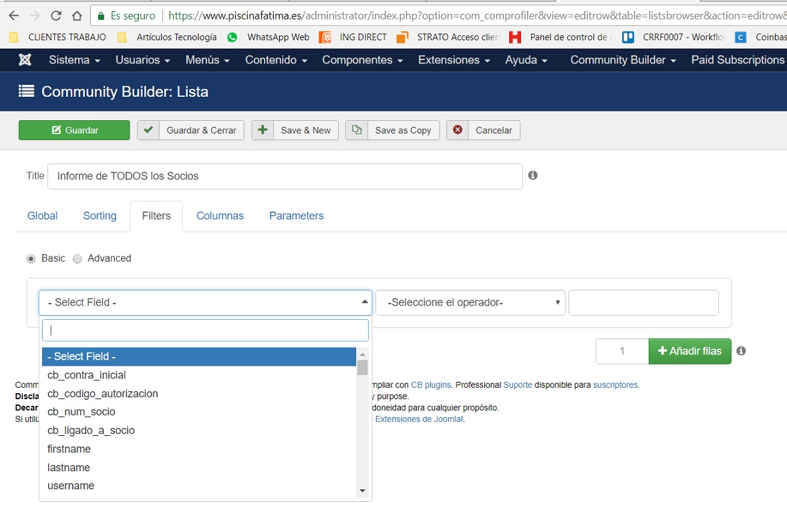Expand the Usuarios menu
Screen dimensions: 787x532
click(x=142, y=60)
